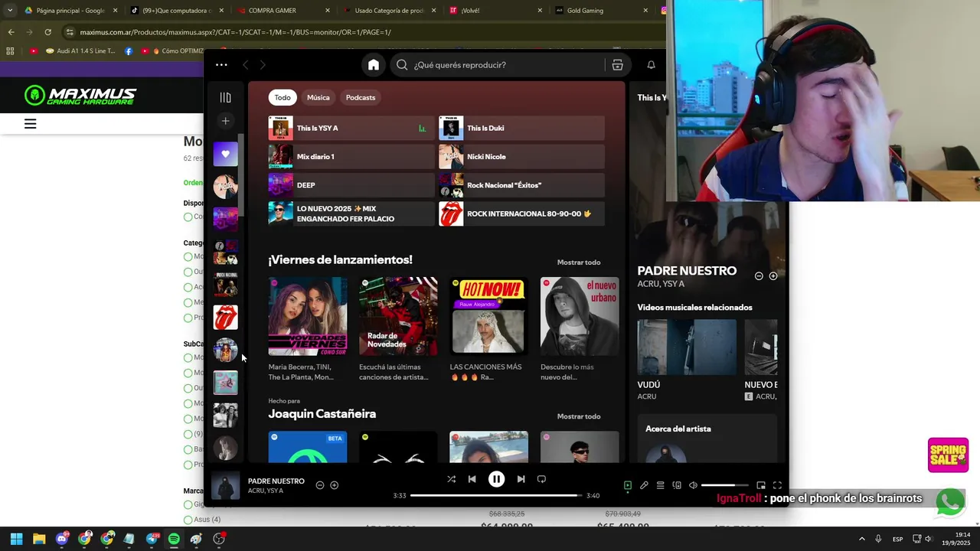Select the Podcasts filter chip
The height and width of the screenshot is (551, 980).
pyautogui.click(x=360, y=97)
